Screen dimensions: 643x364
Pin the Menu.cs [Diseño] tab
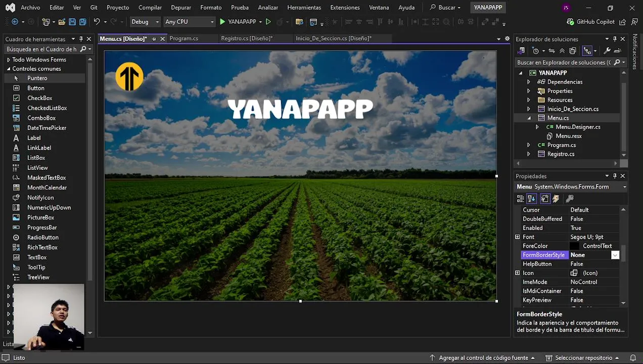click(154, 39)
